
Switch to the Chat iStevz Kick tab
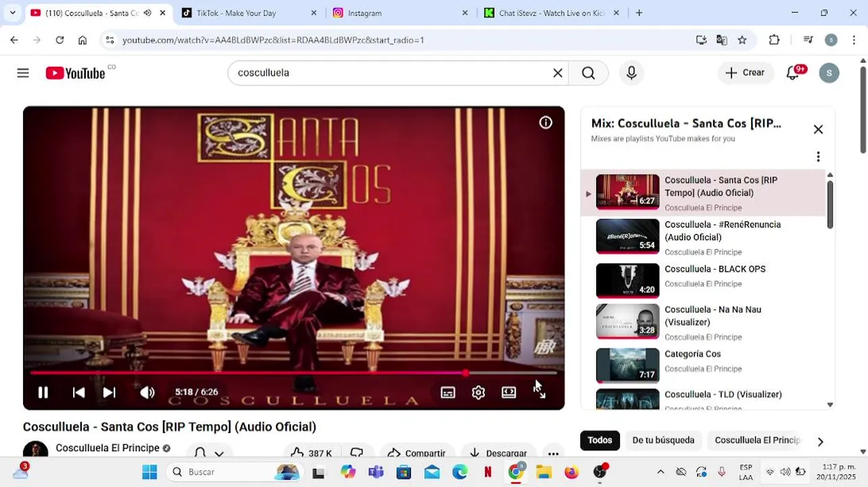(552, 13)
